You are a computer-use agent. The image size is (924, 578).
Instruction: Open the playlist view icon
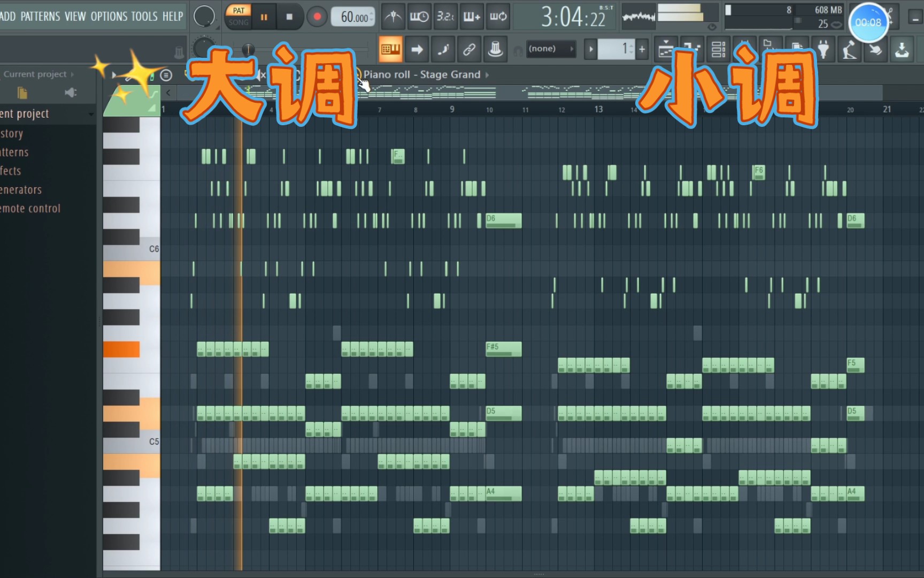click(x=666, y=50)
